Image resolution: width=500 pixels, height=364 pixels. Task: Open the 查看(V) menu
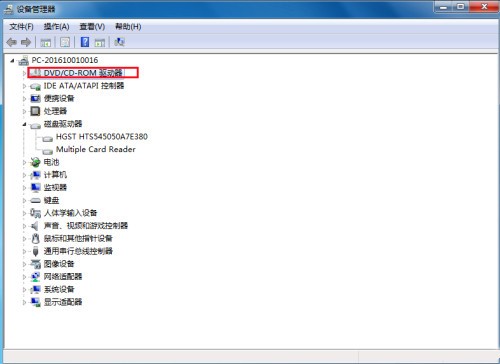[92, 27]
